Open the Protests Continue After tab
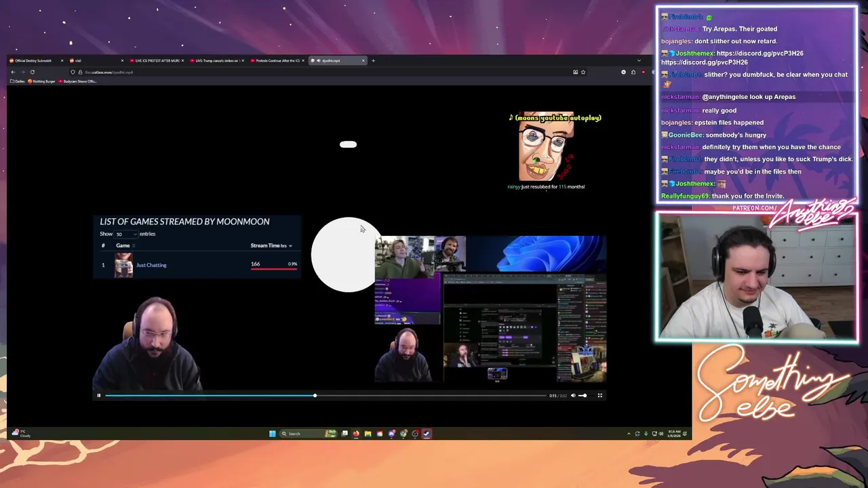The height and width of the screenshot is (488, 868). pyautogui.click(x=276, y=60)
